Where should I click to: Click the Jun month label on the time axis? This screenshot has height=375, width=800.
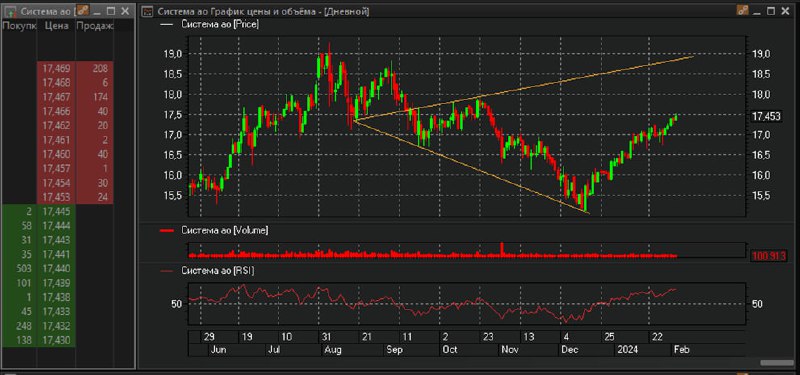point(217,350)
